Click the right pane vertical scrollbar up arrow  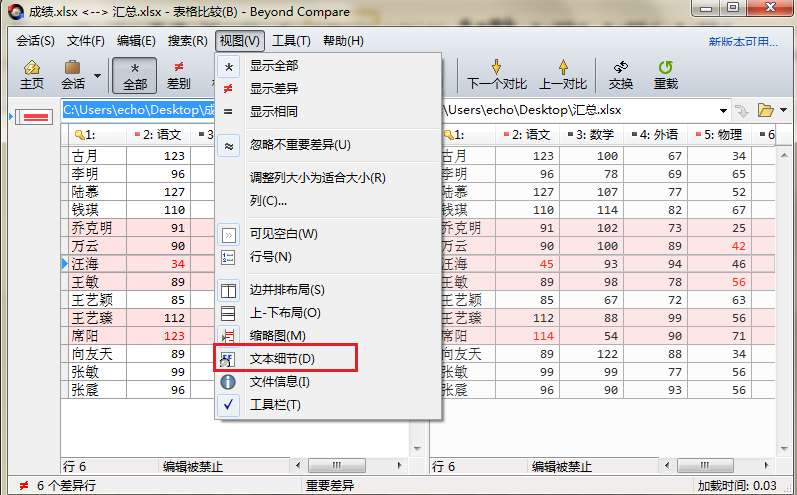tap(783, 154)
